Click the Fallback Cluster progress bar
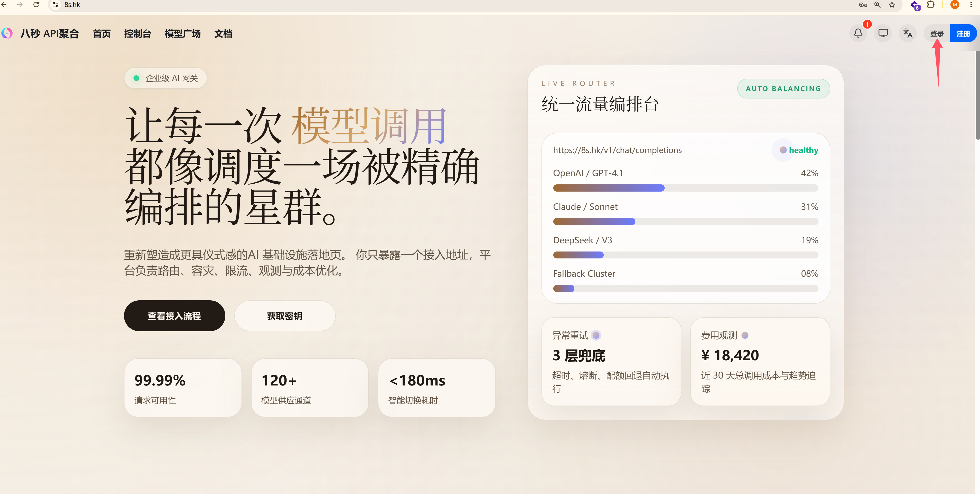This screenshot has height=494, width=980. point(685,289)
